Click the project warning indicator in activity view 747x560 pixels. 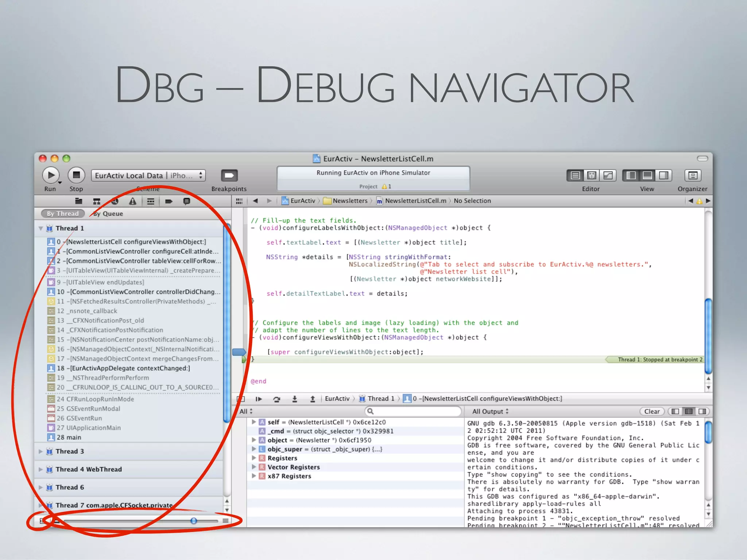(386, 186)
